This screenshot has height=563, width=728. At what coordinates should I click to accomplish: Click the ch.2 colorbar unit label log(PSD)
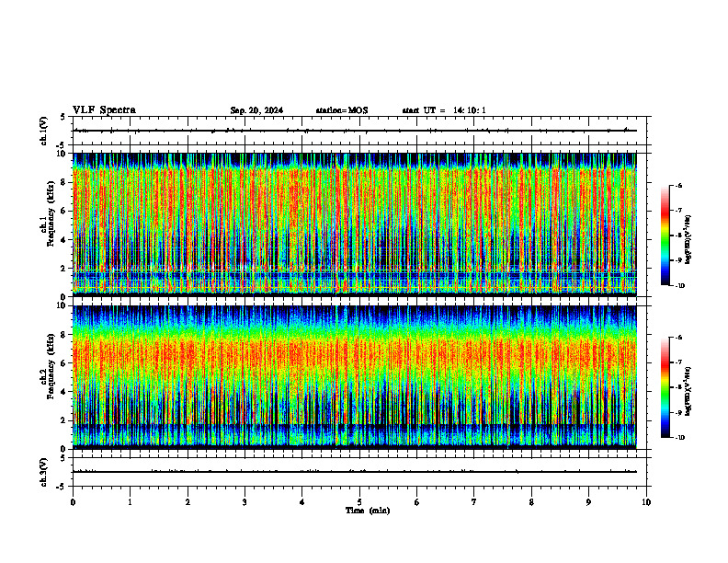688,391
